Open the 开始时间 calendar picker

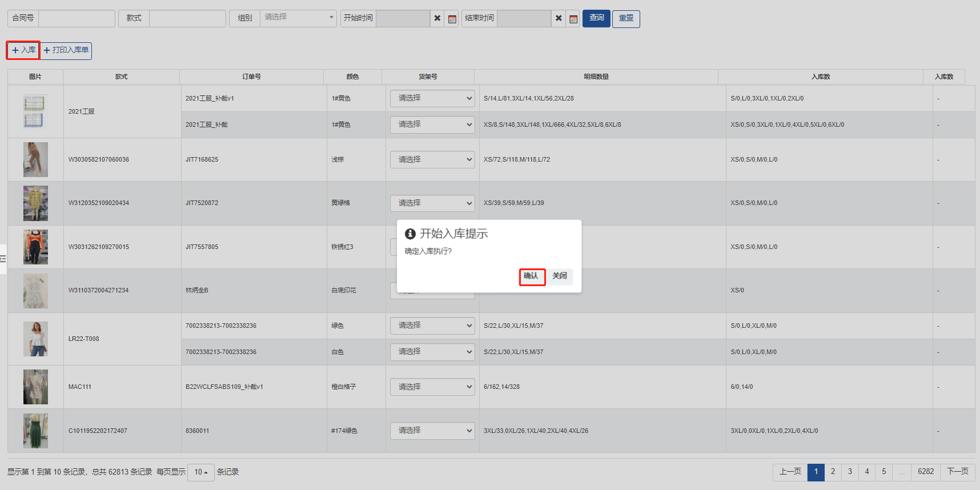[x=452, y=19]
